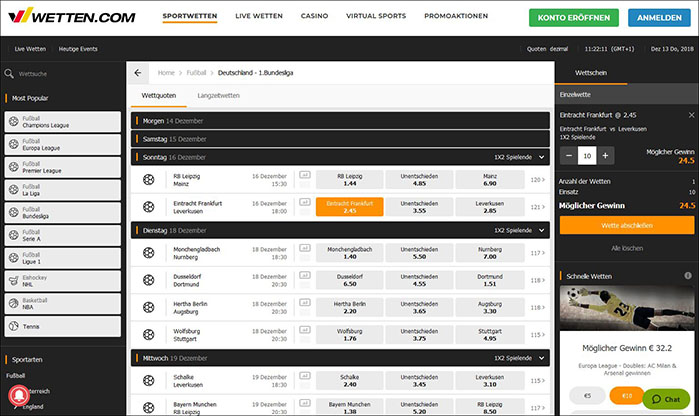Screen dimensions: 699x416
Task: Expand Morgen 14 Dezember section
Action: point(340,120)
